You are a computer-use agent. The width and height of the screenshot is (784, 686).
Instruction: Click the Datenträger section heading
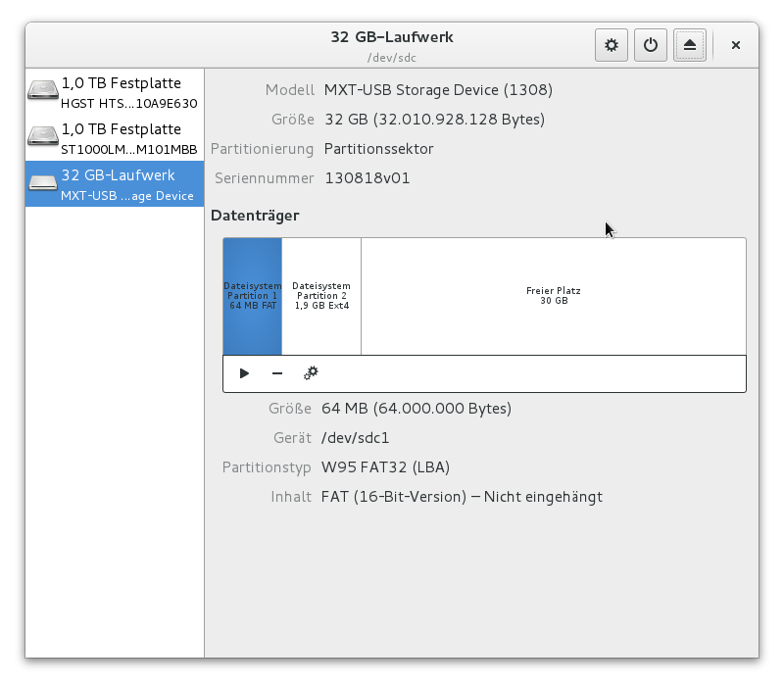point(255,215)
